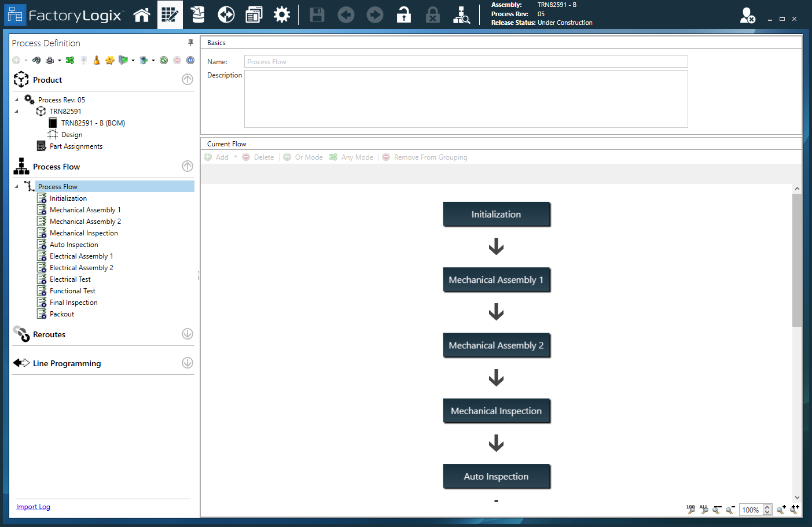The height and width of the screenshot is (527, 812).
Task: Search using the binoculars icon
Action: 36,60
